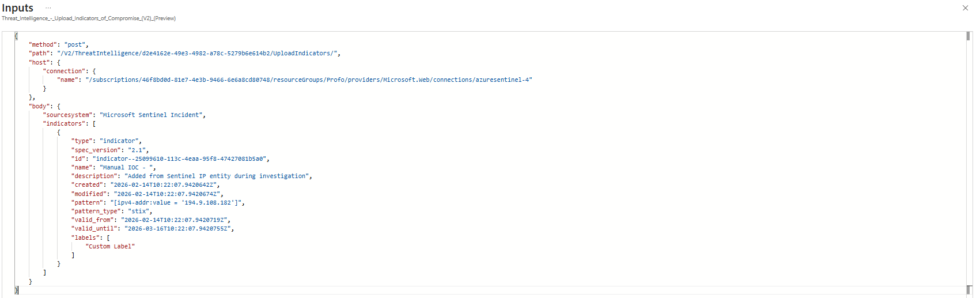Close the Inputs panel
Image resolution: width=980 pixels, height=298 pixels.
965,8
